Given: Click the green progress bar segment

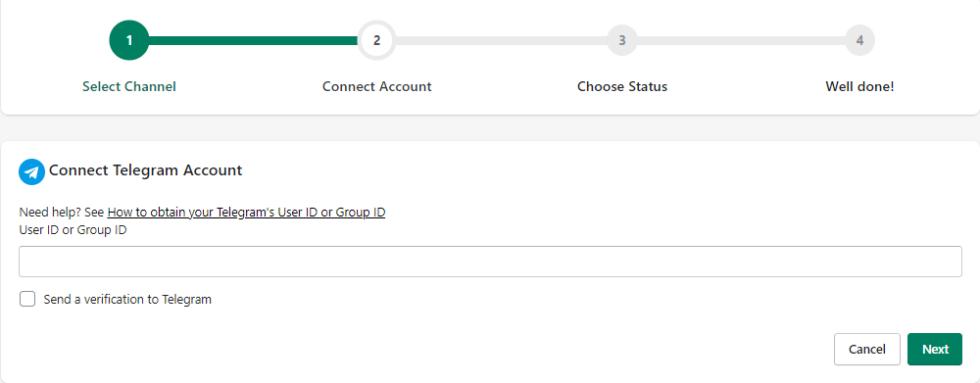Looking at the screenshot, I should point(253,40).
